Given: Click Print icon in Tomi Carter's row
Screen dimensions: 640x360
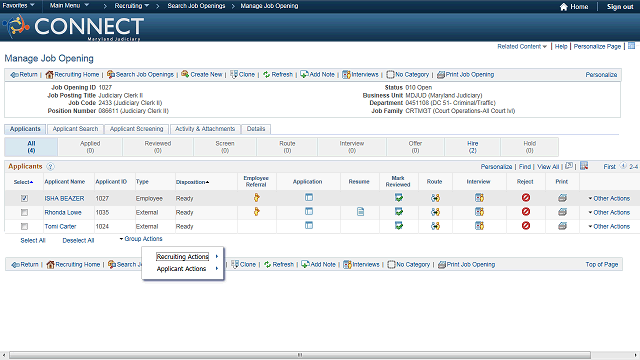Looking at the screenshot, I should tap(562, 226).
